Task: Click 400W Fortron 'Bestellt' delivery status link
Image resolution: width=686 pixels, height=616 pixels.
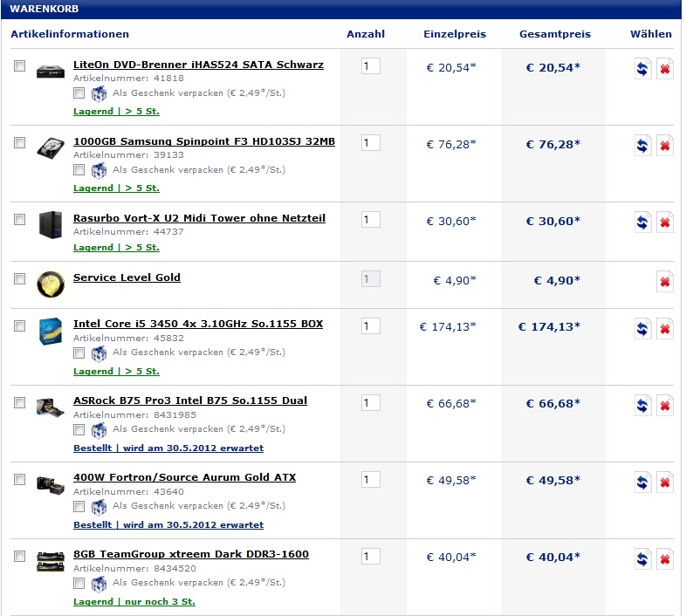Action: coord(168,525)
